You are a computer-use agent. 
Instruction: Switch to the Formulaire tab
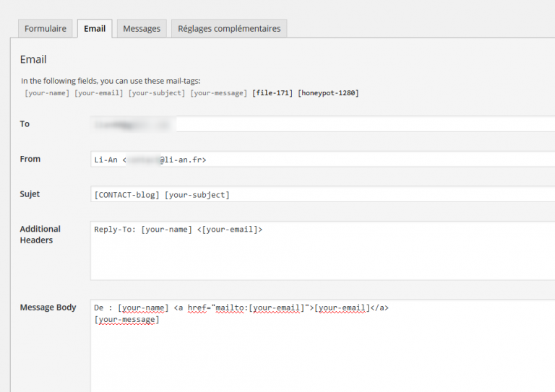click(46, 29)
